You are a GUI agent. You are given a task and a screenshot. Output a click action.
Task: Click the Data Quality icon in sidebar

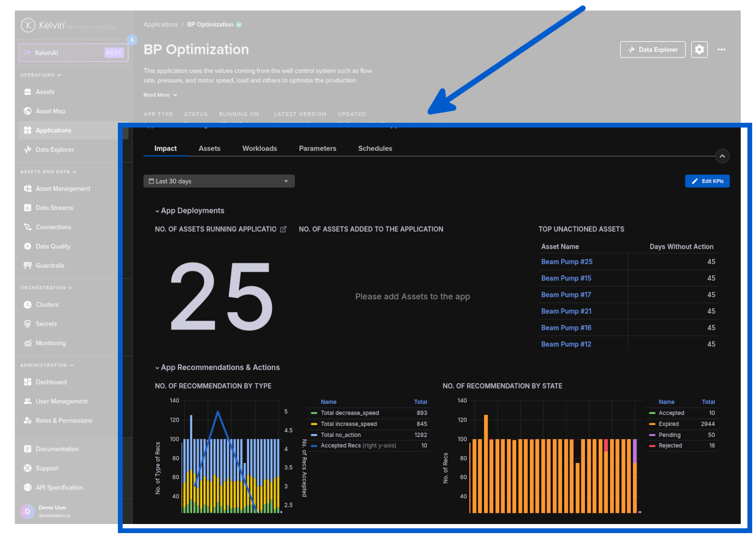[28, 246]
